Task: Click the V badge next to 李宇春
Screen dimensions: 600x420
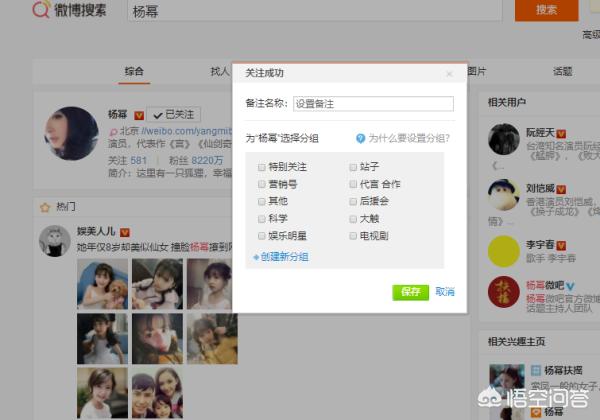Action: pos(561,246)
